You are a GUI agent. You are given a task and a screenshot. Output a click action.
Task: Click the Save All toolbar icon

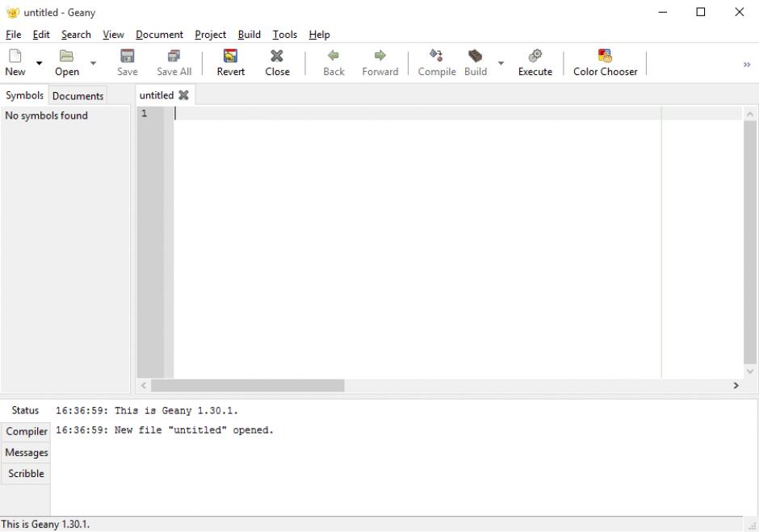(174, 57)
